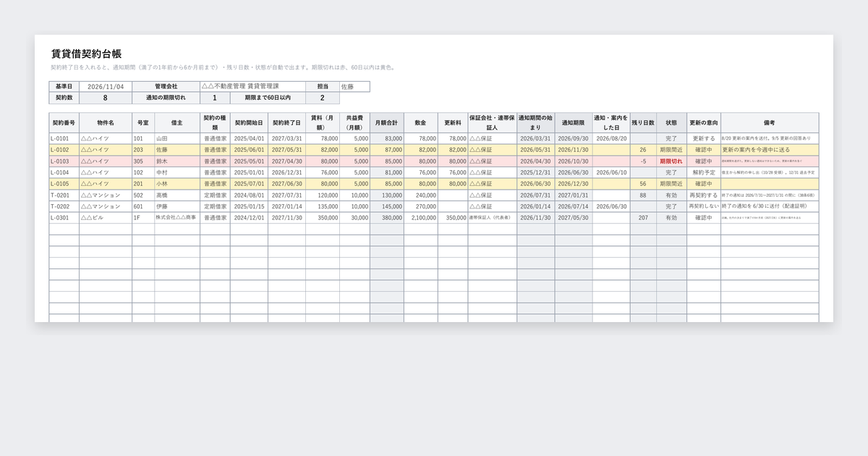Click the 更新の意向 column header
Viewport: 868px width, 456px height.
pyautogui.click(x=704, y=122)
